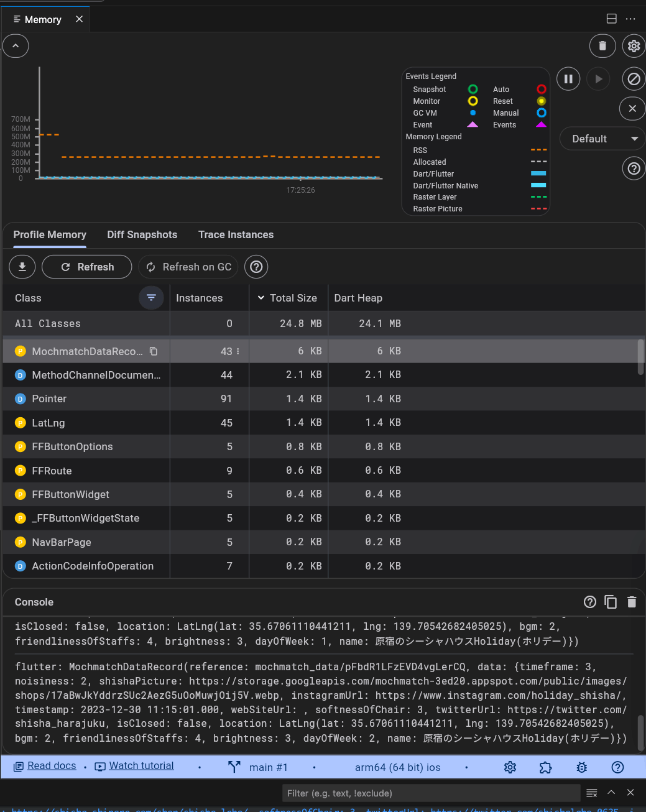Open the Console help icon
Image resolution: width=646 pixels, height=812 pixels.
pos(590,602)
